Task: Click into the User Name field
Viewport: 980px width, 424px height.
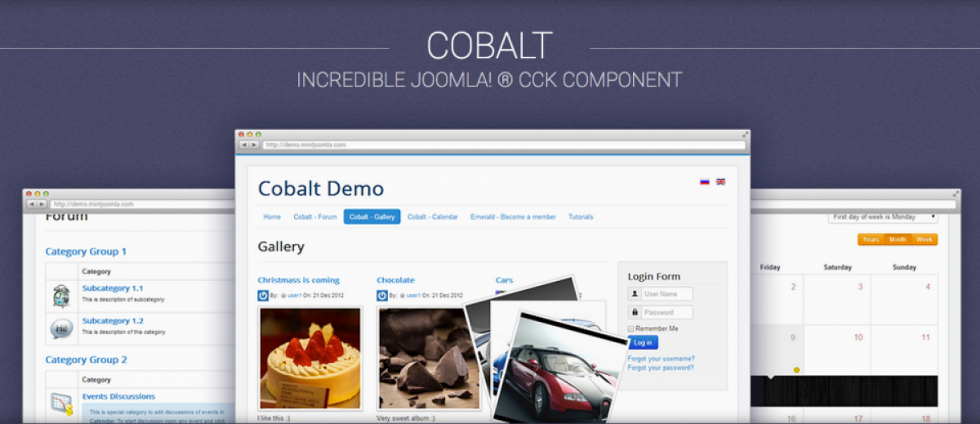Action: (667, 293)
